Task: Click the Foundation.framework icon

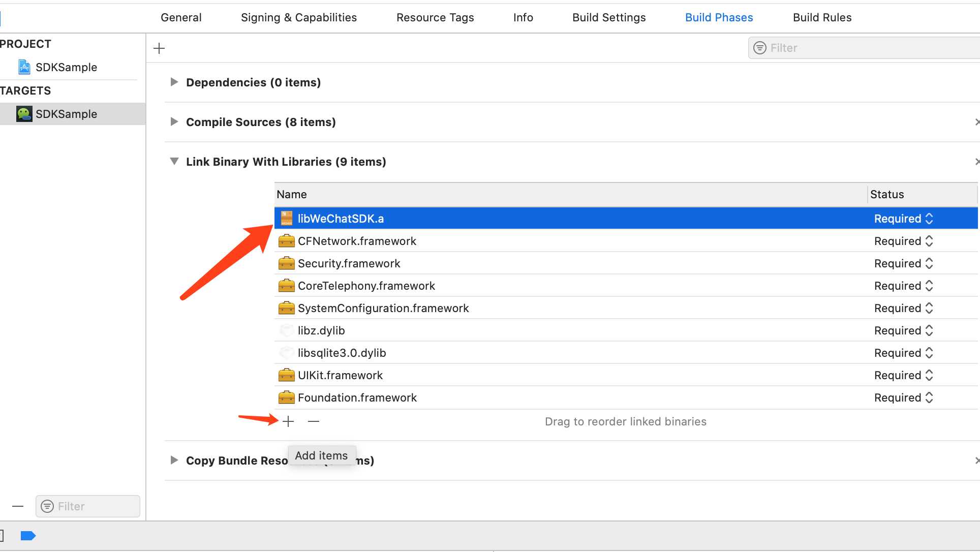Action: pos(286,397)
